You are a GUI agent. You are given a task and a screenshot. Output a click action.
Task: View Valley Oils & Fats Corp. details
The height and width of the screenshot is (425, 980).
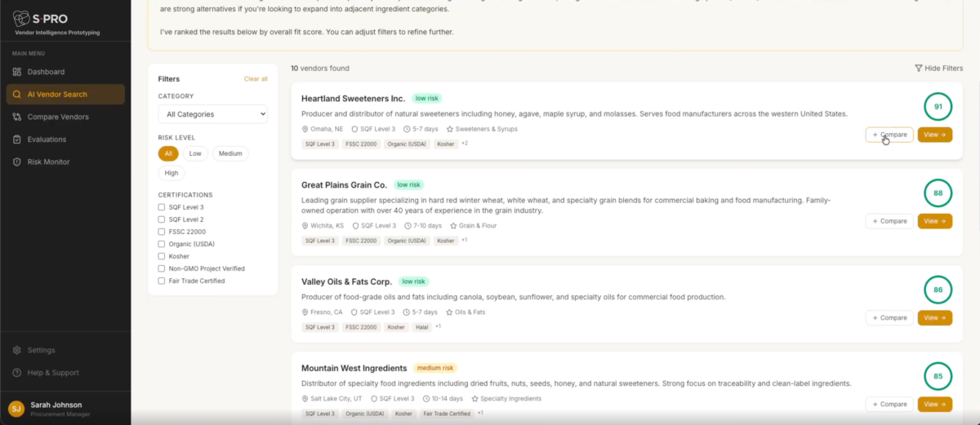point(934,318)
